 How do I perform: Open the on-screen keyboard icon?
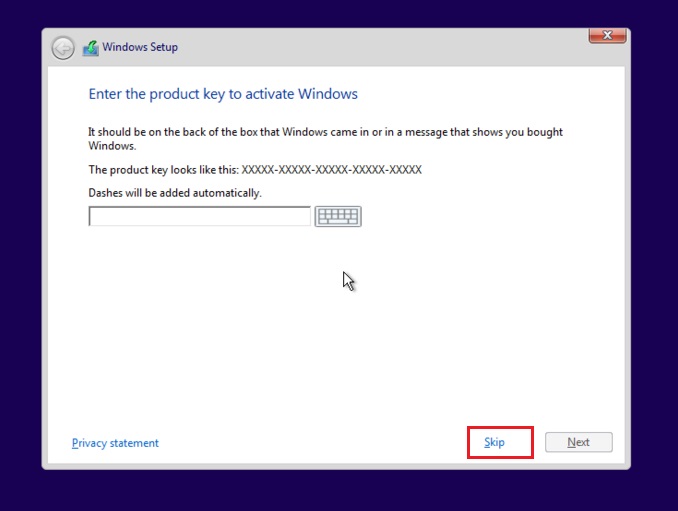coord(338,216)
